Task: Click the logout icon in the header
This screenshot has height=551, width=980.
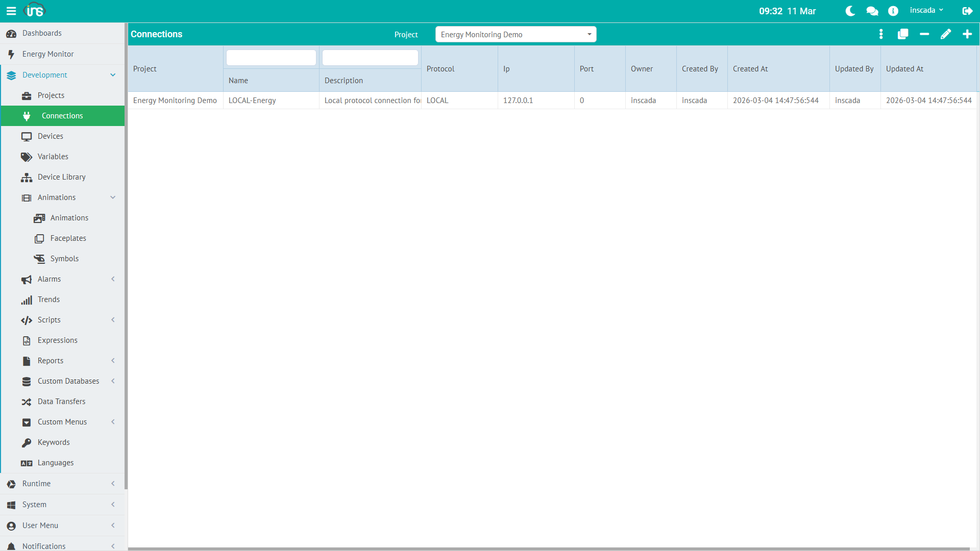Action: click(967, 11)
